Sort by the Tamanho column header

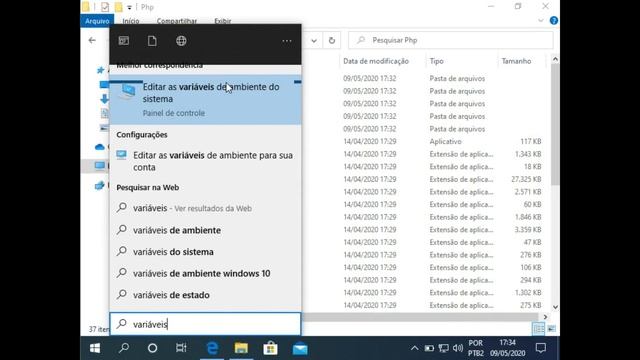pyautogui.click(x=516, y=61)
